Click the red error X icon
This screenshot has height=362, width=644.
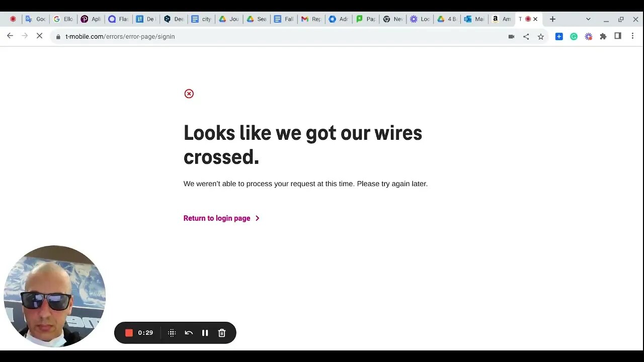pos(189,94)
